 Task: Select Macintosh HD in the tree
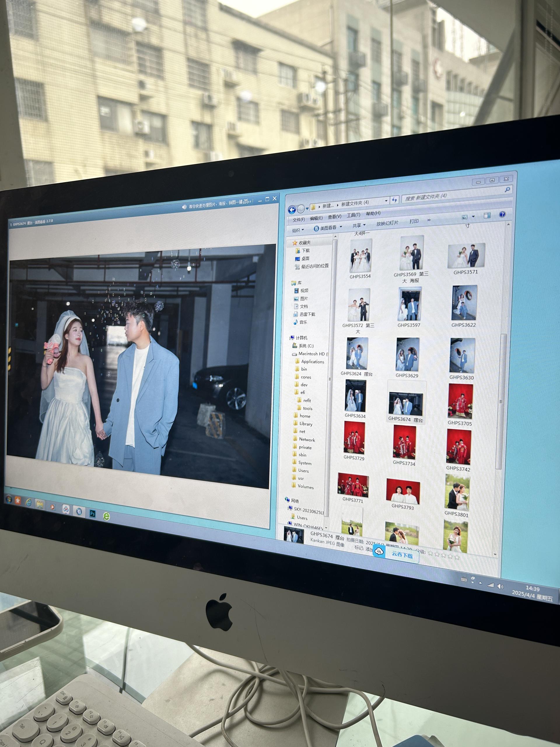[x=309, y=354]
